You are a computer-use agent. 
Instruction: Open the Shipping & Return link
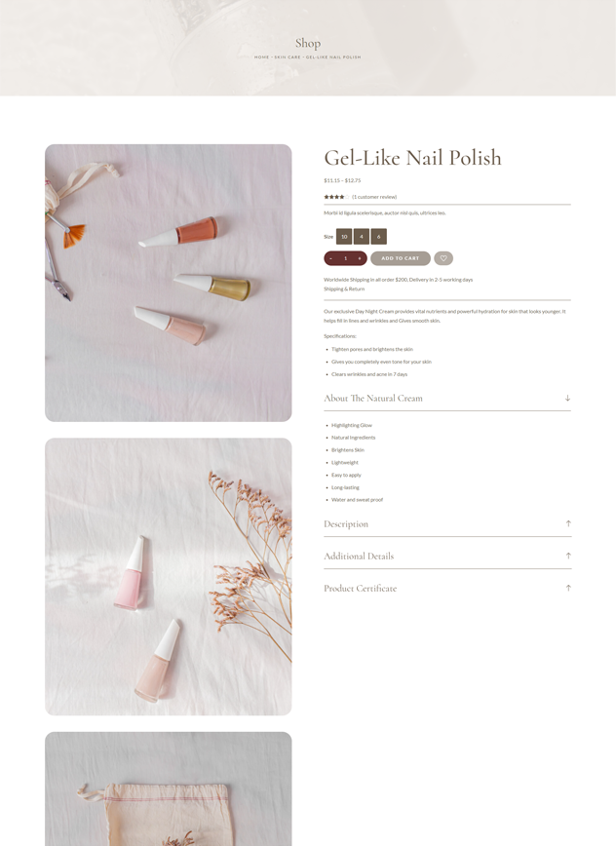[x=344, y=289]
